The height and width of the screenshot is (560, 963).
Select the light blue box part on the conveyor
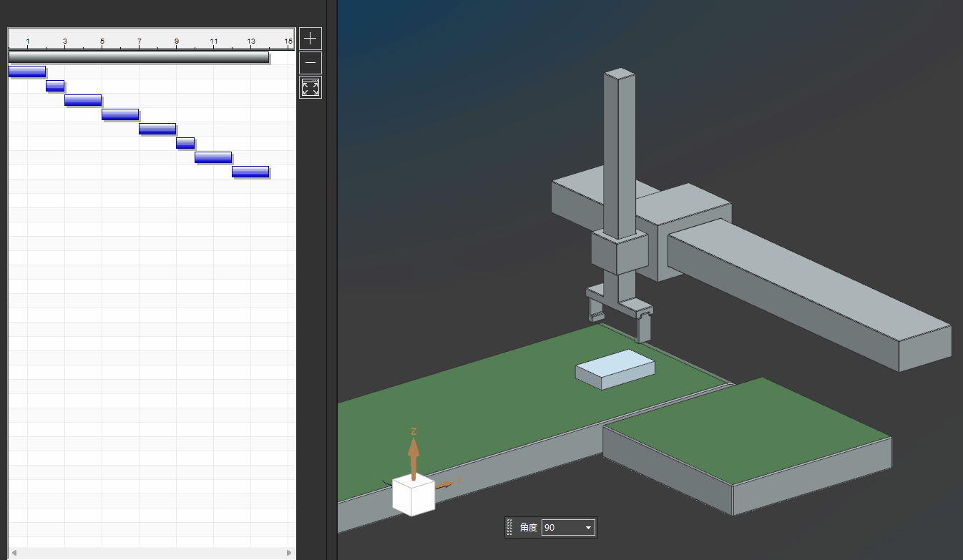pyautogui.click(x=615, y=369)
